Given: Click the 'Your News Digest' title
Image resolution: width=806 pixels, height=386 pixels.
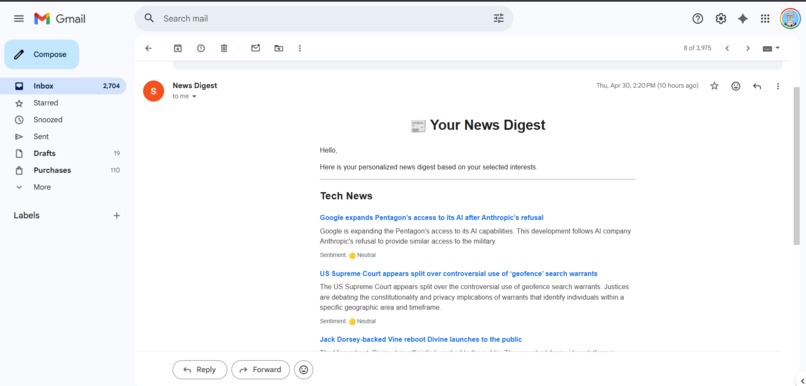Looking at the screenshot, I should [478, 125].
